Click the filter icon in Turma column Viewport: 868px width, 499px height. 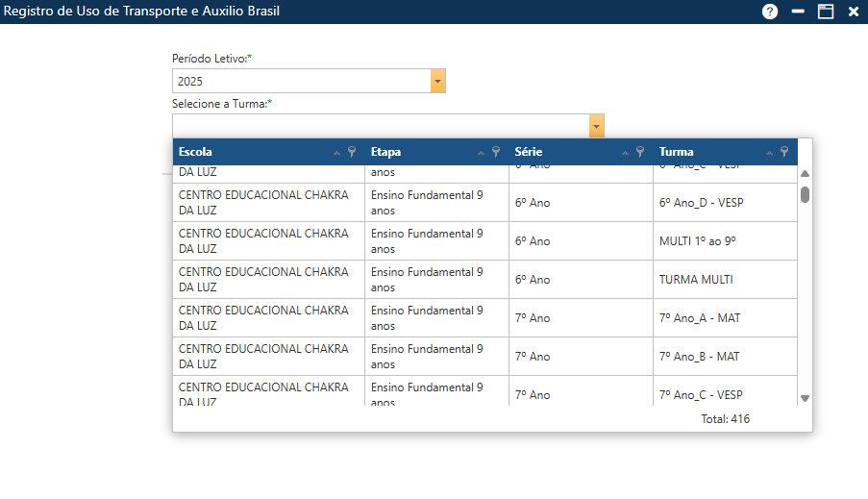784,152
